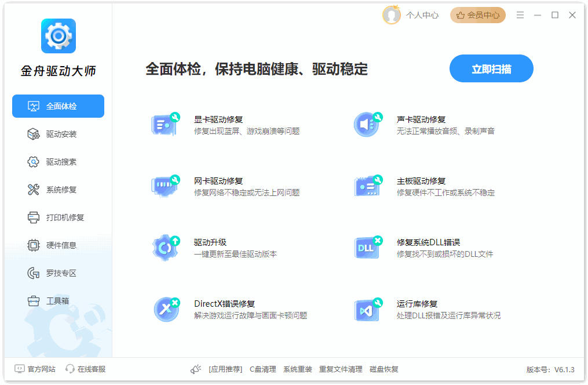Click the user avatar icon

392,15
